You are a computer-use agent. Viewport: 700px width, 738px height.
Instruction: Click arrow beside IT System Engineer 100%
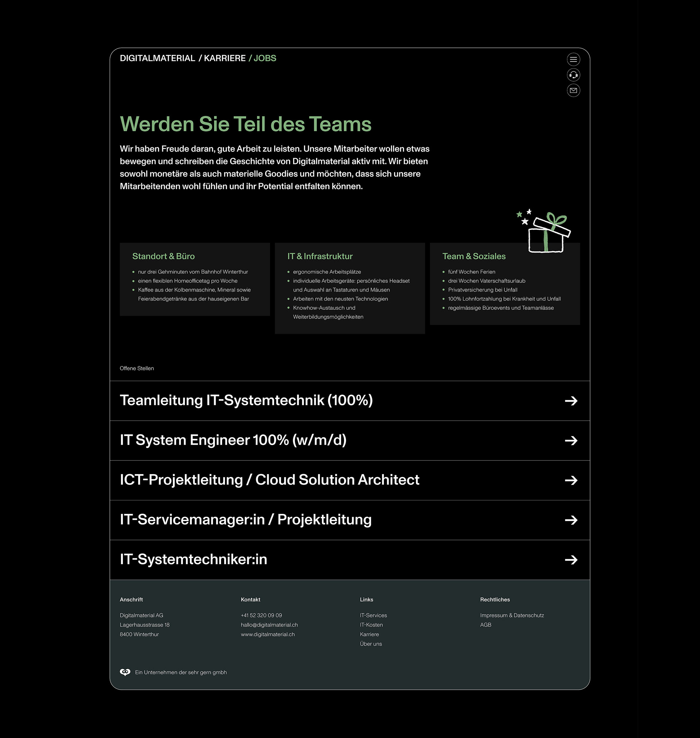pos(571,441)
